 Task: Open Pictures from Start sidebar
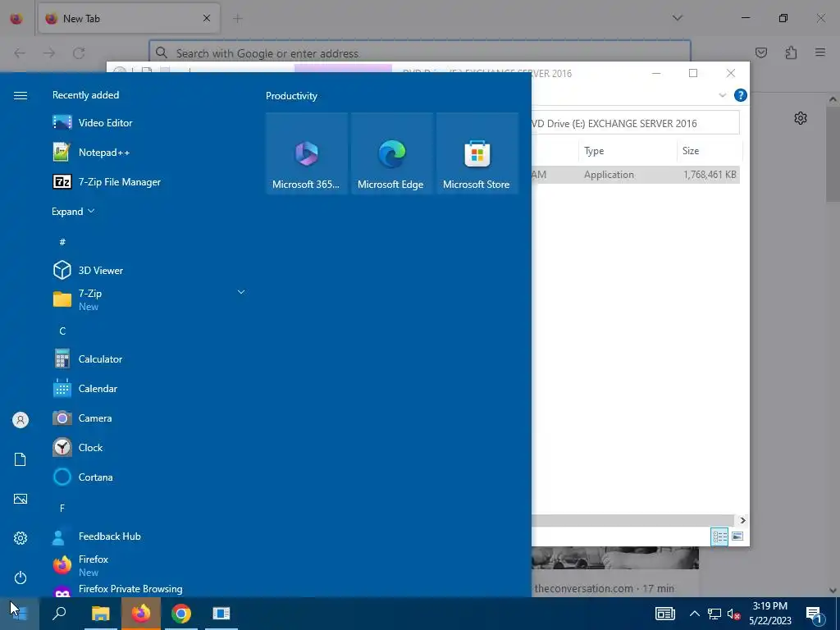(21, 499)
